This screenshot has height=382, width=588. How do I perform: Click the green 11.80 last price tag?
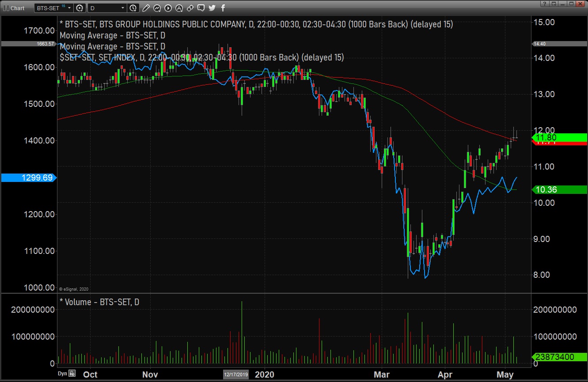[560, 137]
